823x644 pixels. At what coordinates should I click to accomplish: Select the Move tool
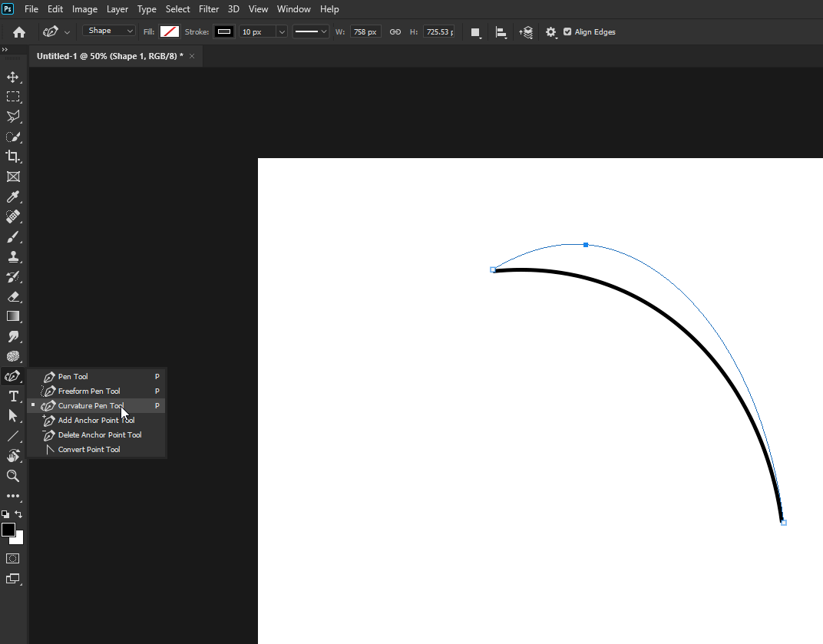tap(13, 77)
